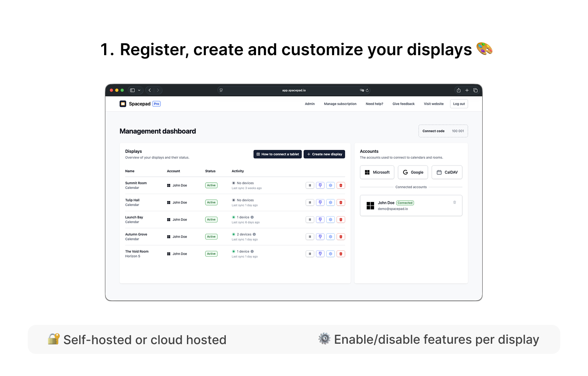Open settings gear for Autumn Grove
This screenshot has width=588, height=376.
(330, 237)
